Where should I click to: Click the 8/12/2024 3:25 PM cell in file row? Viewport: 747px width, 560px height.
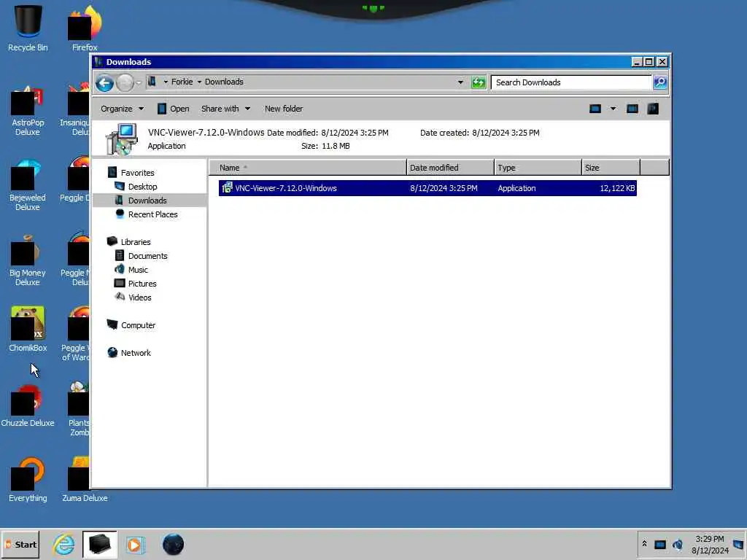444,188
